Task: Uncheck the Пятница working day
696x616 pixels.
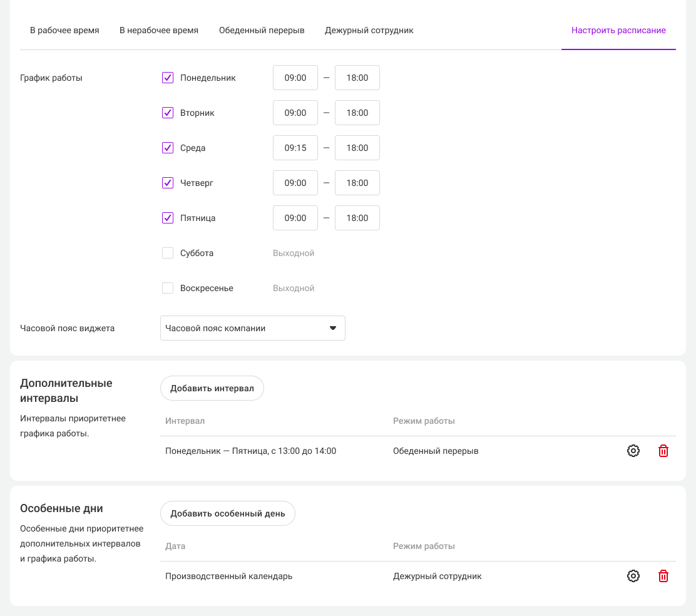Action: pos(168,218)
